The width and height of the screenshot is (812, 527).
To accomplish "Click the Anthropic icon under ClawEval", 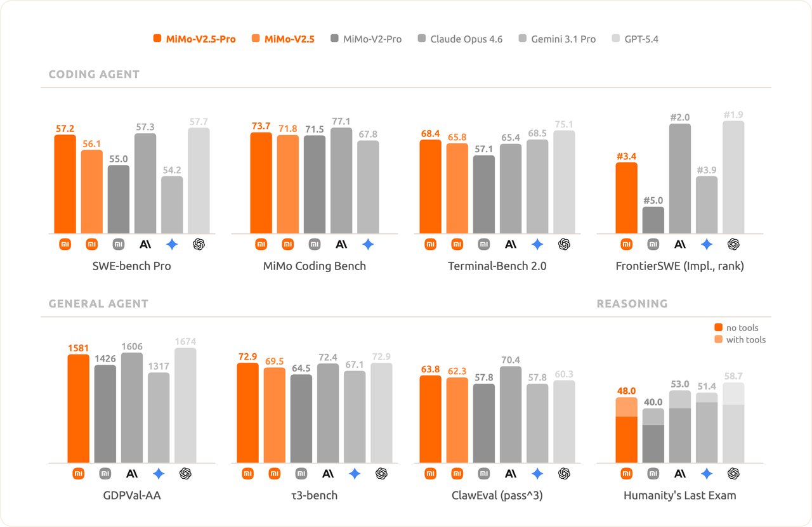I will pos(511,473).
